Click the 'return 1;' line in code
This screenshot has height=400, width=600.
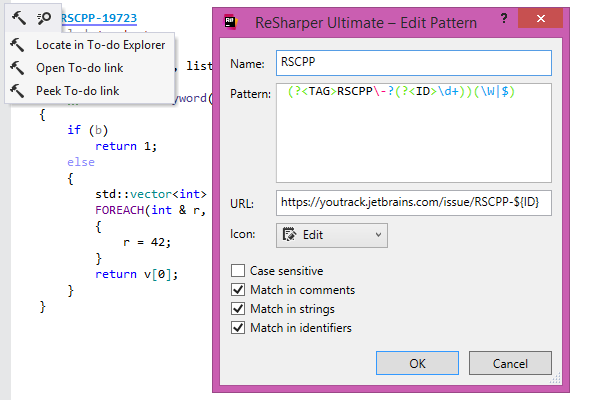tap(126, 146)
